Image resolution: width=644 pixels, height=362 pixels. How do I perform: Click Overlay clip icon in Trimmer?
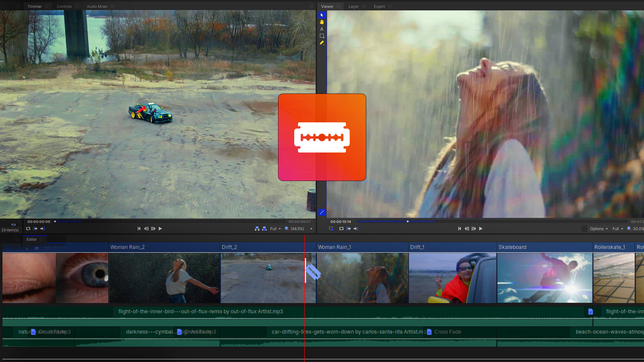[x=264, y=229]
